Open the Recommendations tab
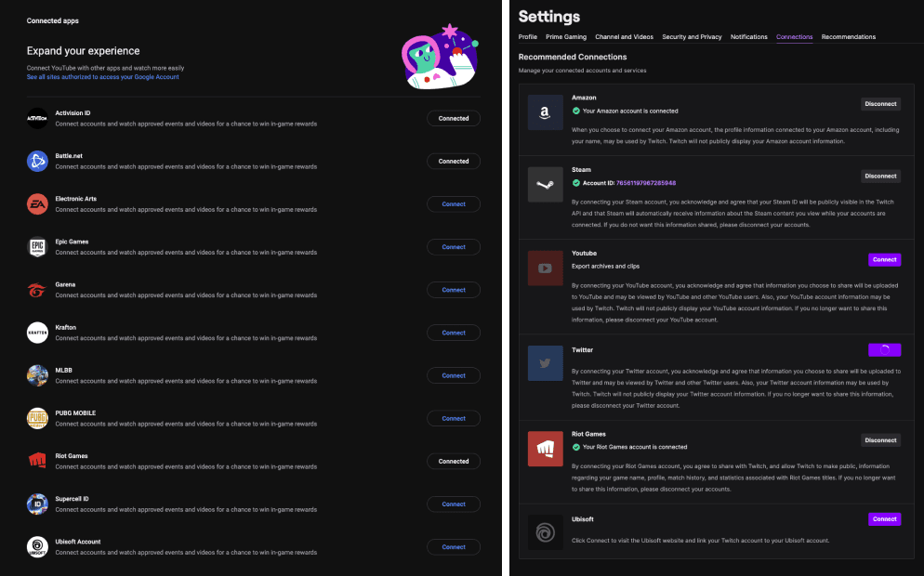Viewport: 924px width, 576px height. 849,36
